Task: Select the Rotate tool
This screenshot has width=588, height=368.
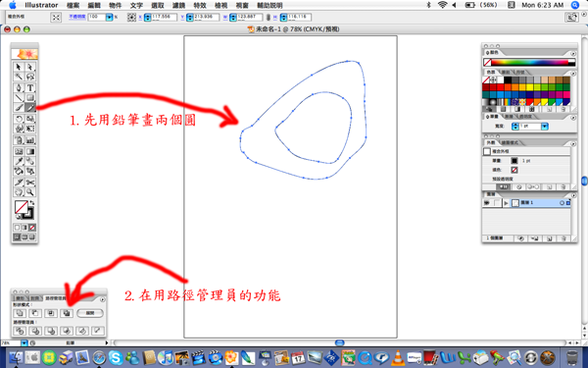Action: point(19,119)
